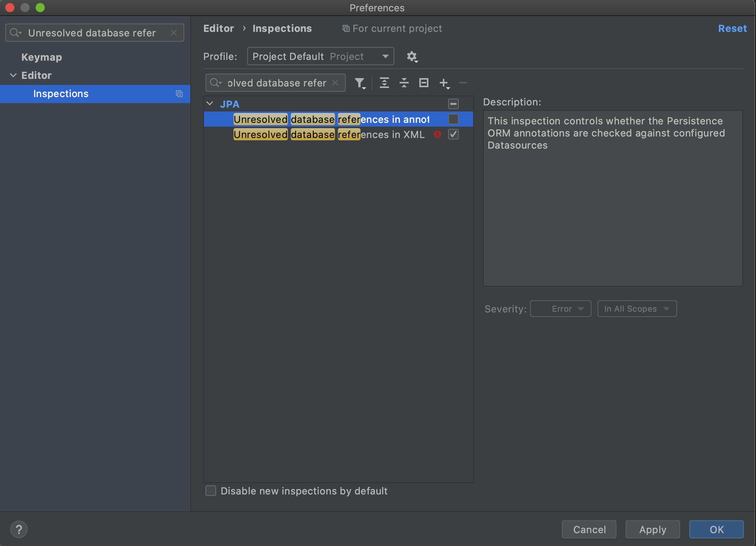Click the Collapse All icon
This screenshot has height=546, width=756.
(404, 83)
